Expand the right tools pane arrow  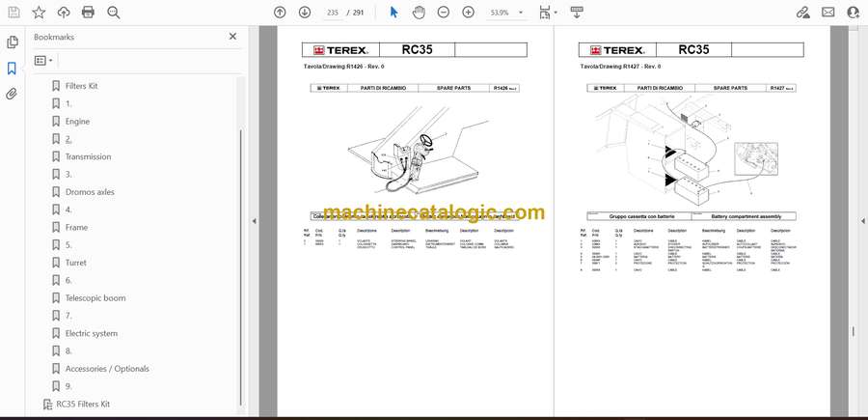pos(862,221)
